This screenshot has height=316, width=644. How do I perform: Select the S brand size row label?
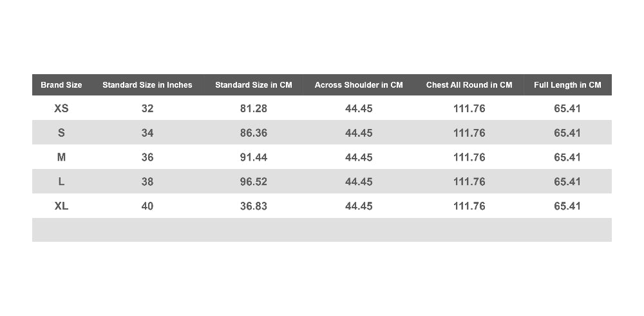(x=61, y=133)
